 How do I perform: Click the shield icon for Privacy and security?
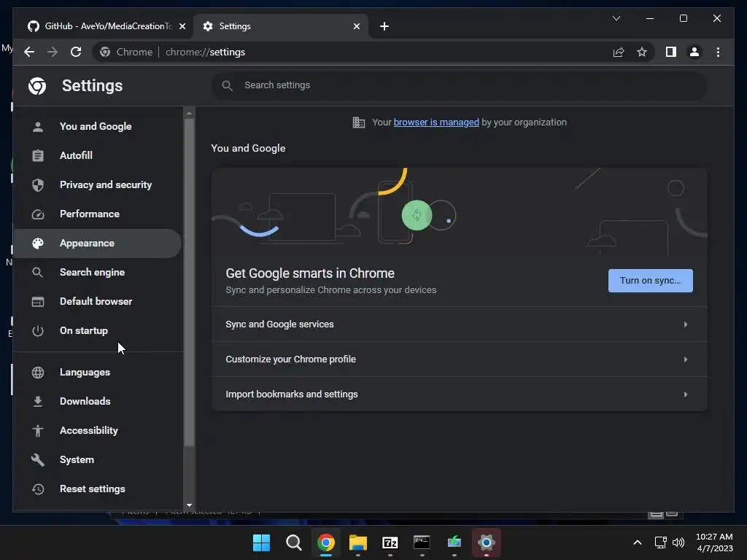(x=38, y=184)
